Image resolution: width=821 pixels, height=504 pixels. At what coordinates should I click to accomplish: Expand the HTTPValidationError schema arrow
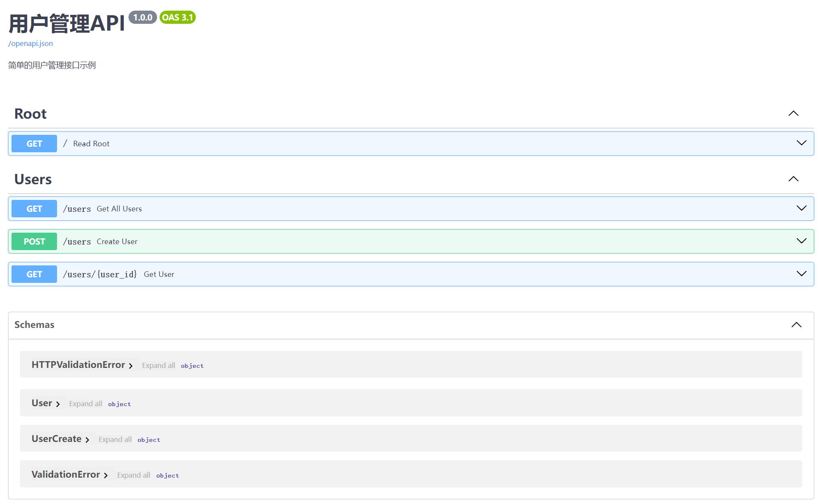[131, 366]
